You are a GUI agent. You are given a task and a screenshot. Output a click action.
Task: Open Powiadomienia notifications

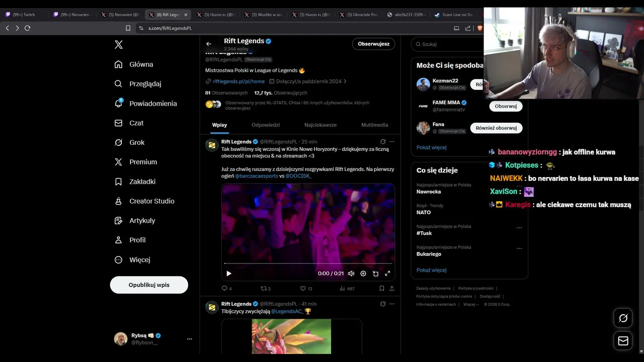145,104
